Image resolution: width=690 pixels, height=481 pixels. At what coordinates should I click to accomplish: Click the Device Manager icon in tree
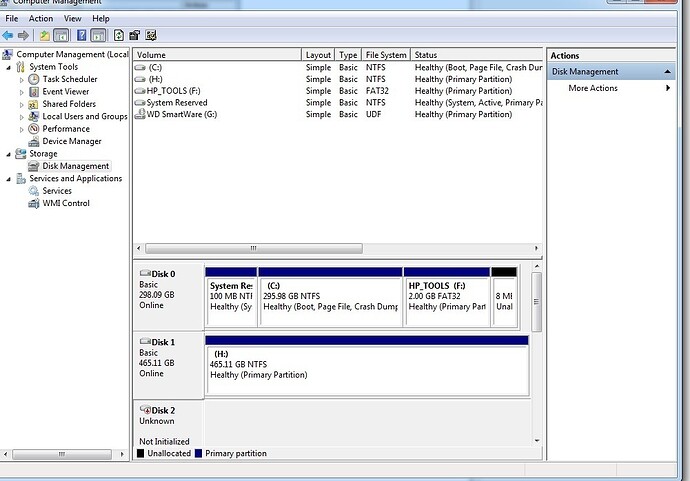[x=33, y=141]
